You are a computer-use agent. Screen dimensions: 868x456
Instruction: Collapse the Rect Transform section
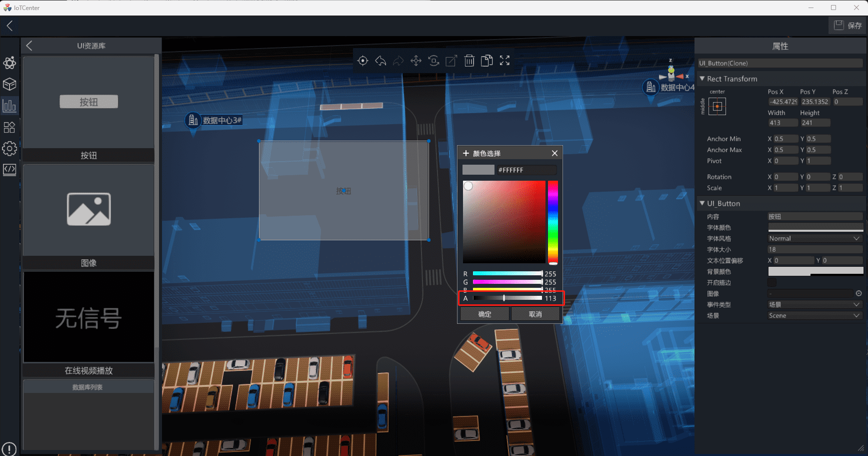(x=702, y=79)
